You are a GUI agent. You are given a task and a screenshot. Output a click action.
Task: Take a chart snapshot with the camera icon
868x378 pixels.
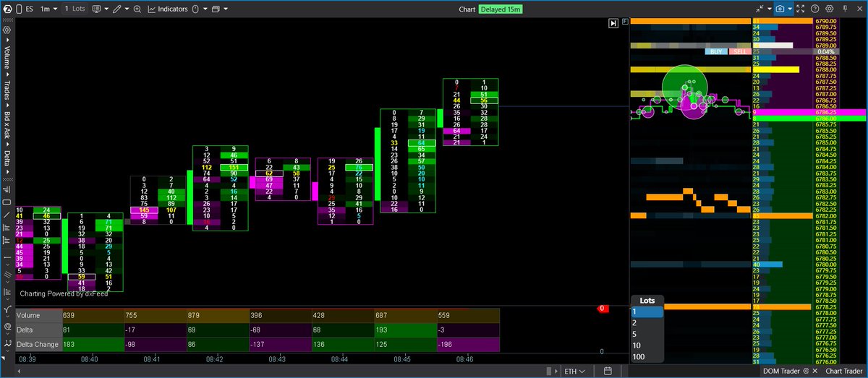coord(780,9)
